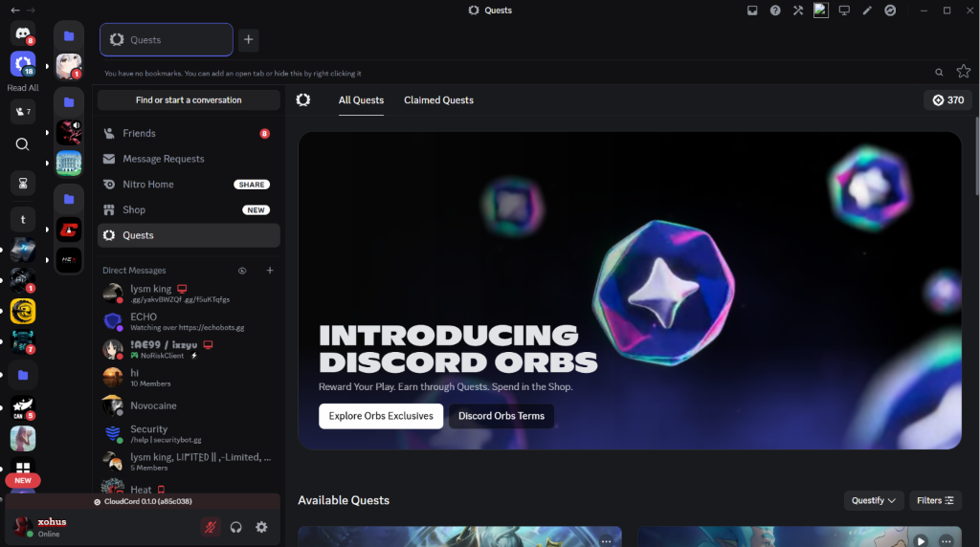
Task: Open the white building server icon
Action: coord(69,163)
